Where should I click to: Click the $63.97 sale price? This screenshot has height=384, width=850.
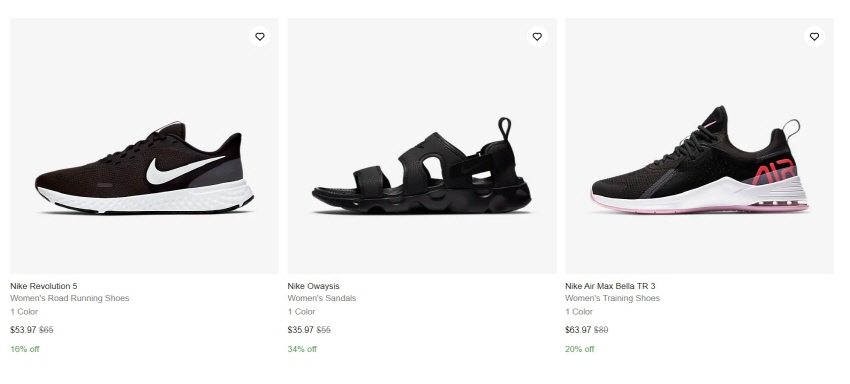click(x=578, y=330)
